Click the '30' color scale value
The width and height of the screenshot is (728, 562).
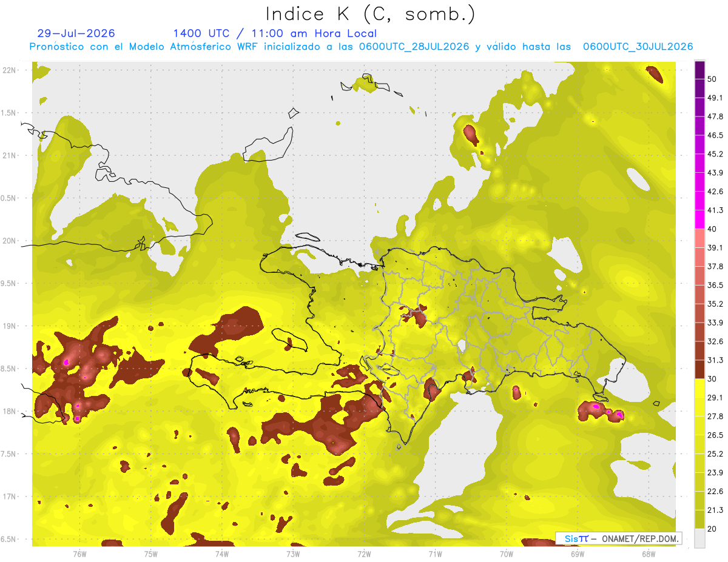[x=712, y=379]
